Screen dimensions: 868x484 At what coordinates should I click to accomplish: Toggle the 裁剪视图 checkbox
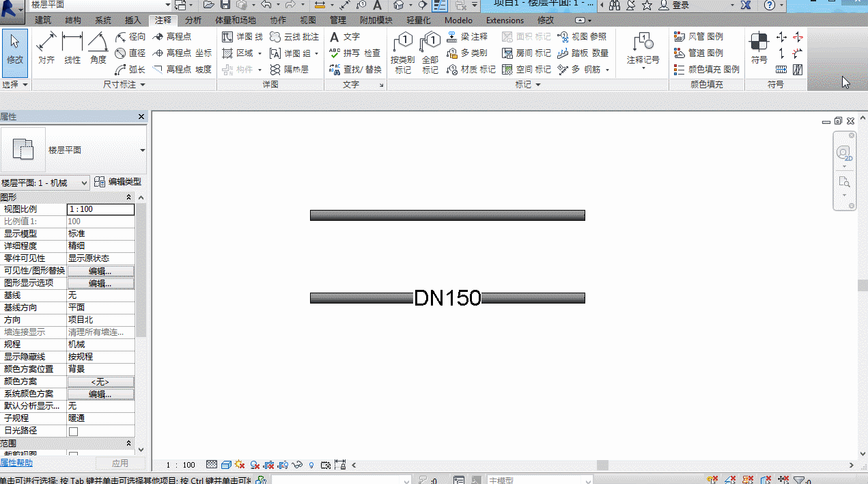73,455
